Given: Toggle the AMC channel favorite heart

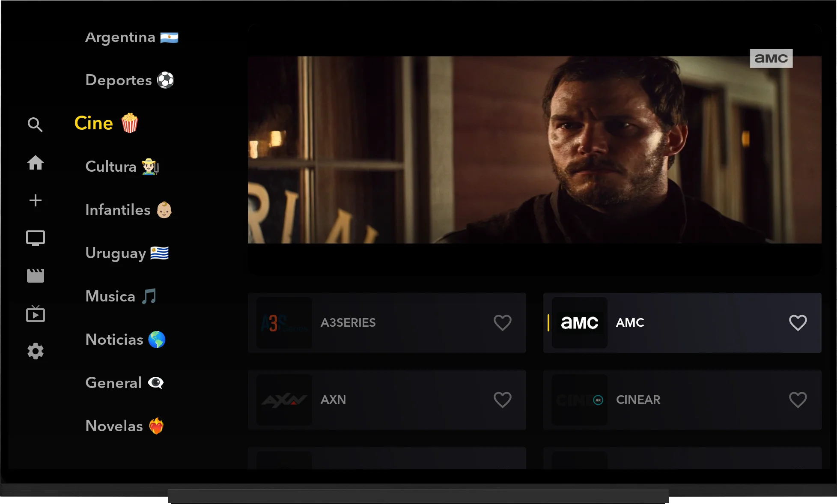Looking at the screenshot, I should [x=798, y=323].
